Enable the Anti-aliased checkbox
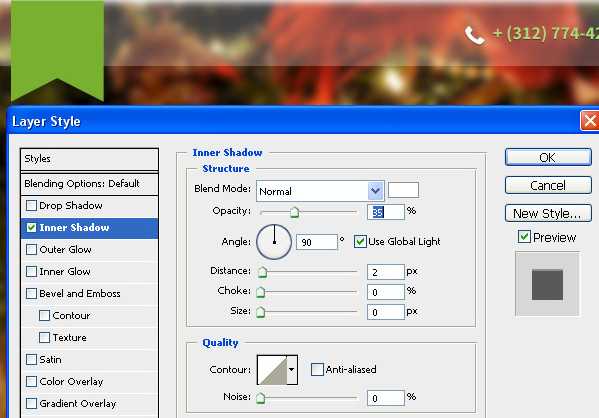The height and width of the screenshot is (418, 599). (x=317, y=369)
